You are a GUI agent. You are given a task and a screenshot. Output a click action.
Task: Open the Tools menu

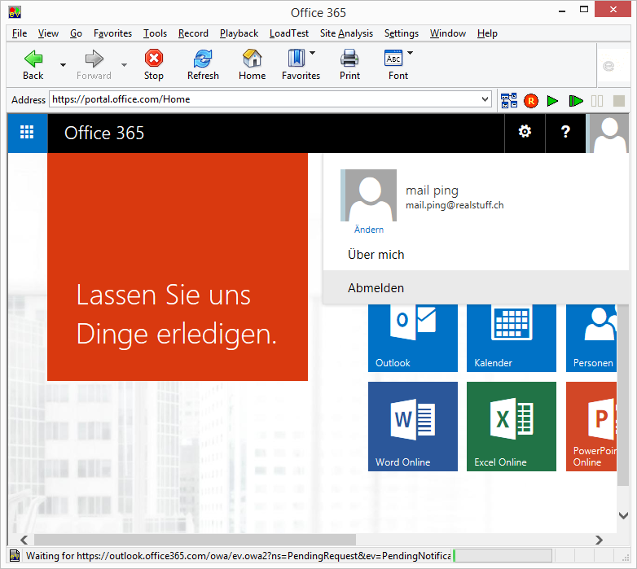tap(155, 33)
